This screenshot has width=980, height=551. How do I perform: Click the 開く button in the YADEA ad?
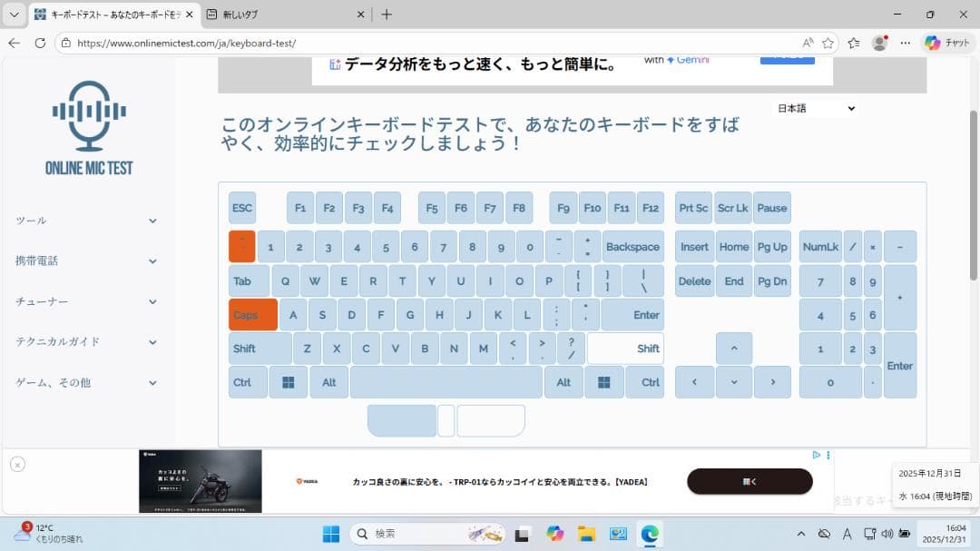point(750,480)
